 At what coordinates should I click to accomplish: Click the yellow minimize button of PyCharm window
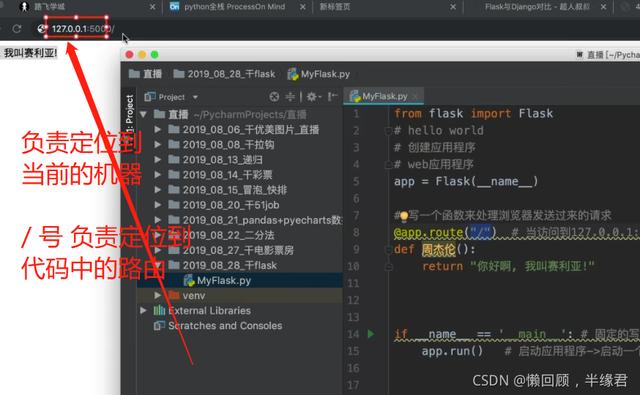142,54
